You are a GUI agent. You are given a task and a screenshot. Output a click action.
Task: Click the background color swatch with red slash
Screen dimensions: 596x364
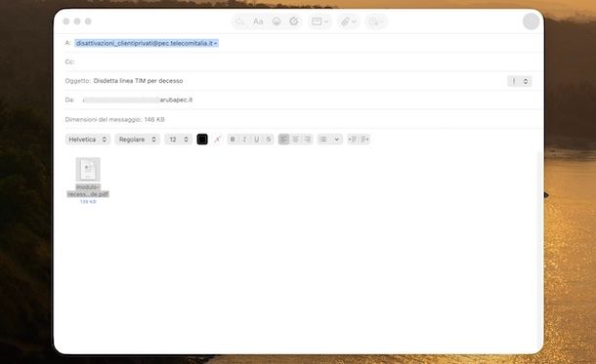click(218, 140)
